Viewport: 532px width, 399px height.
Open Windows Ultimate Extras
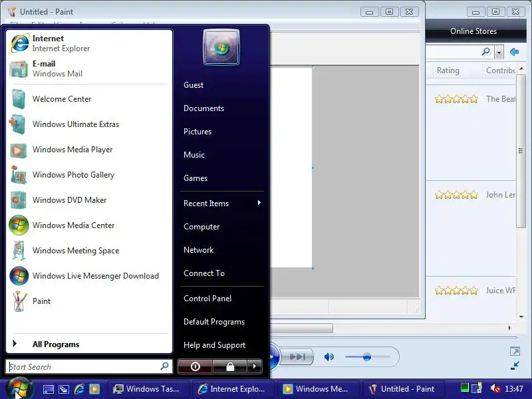pyautogui.click(x=89, y=124)
